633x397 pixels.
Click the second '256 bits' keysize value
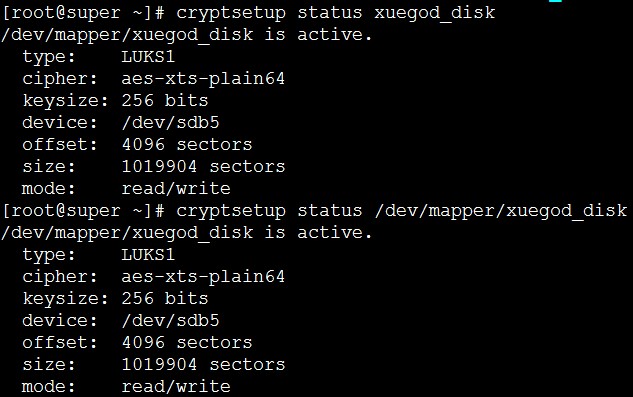tap(165, 298)
